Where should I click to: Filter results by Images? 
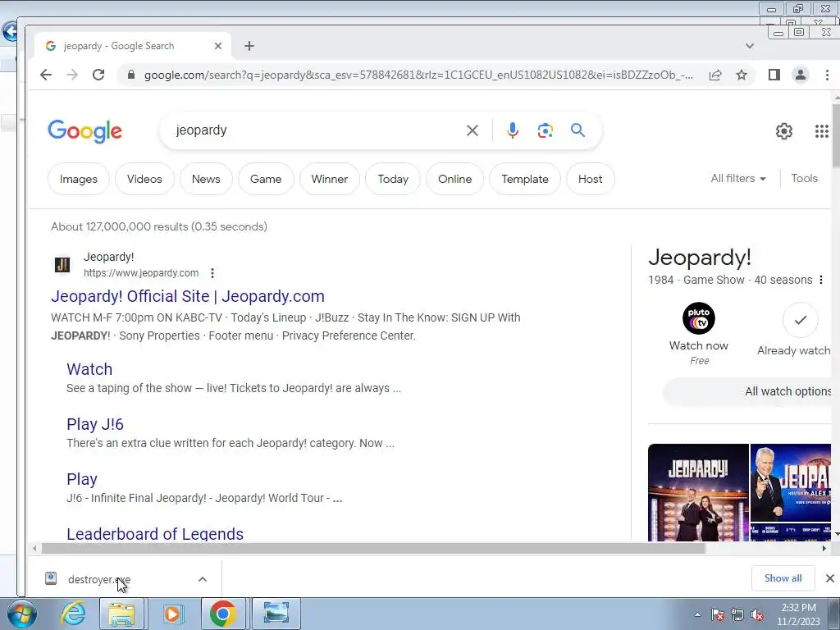coord(78,179)
